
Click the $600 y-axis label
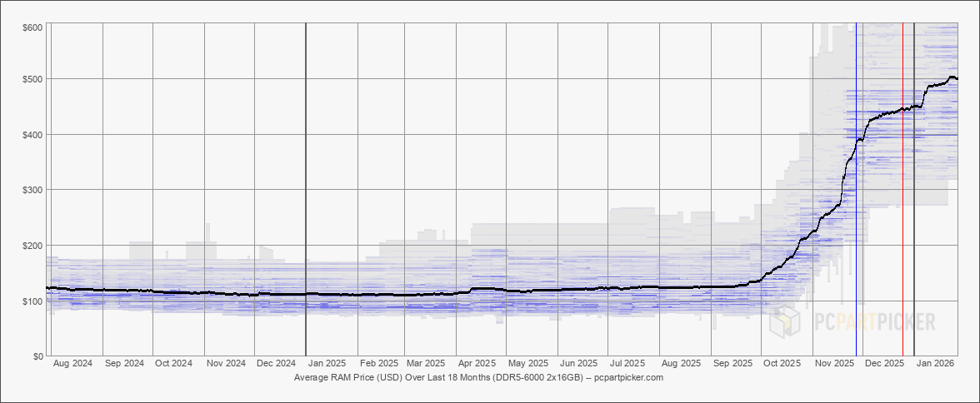tap(34, 27)
